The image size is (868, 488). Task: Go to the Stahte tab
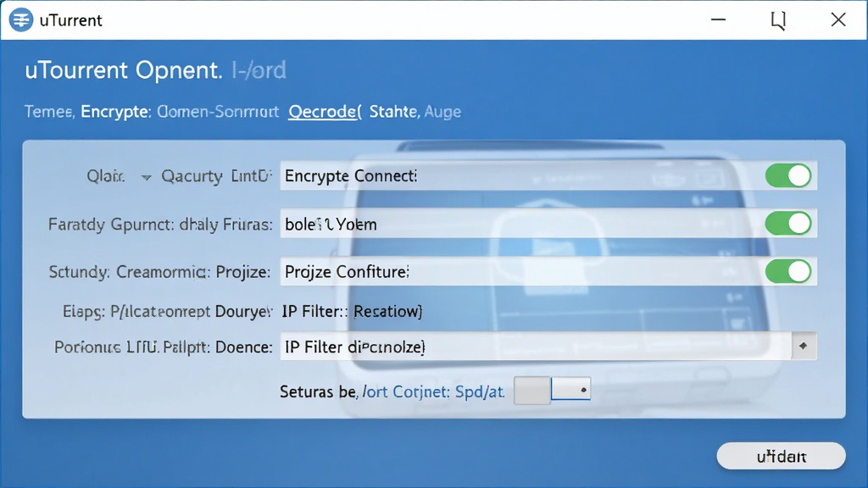pyautogui.click(x=394, y=112)
